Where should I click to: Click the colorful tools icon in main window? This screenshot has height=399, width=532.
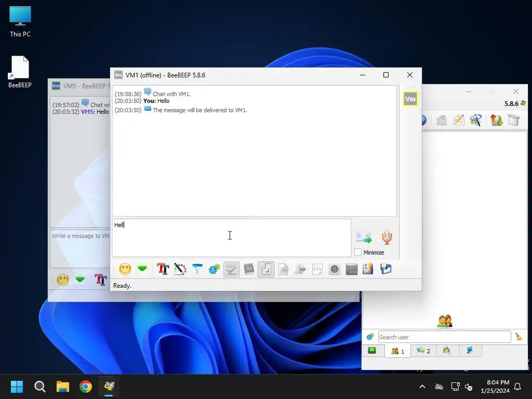click(476, 120)
